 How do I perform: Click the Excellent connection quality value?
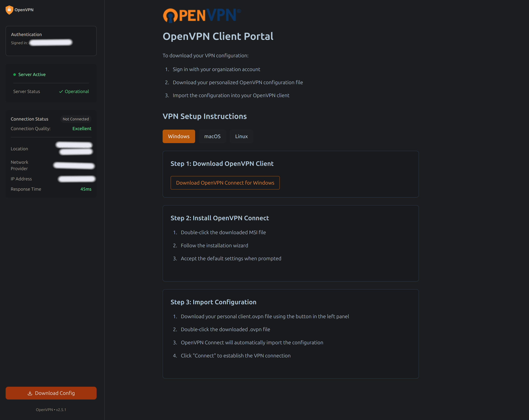82,129
